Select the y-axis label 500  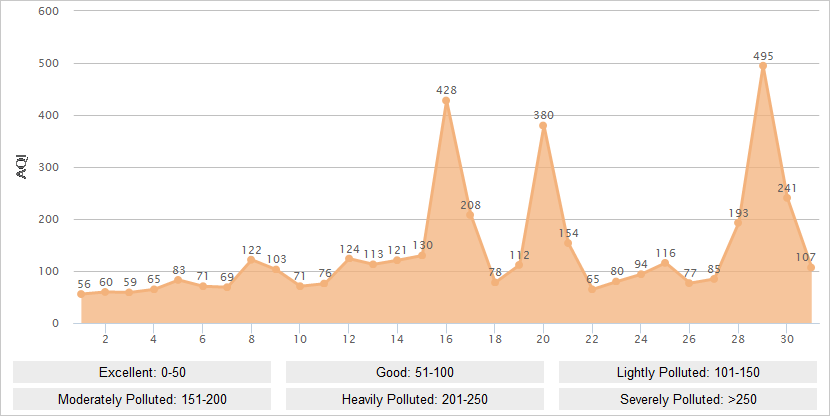pyautogui.click(x=49, y=63)
